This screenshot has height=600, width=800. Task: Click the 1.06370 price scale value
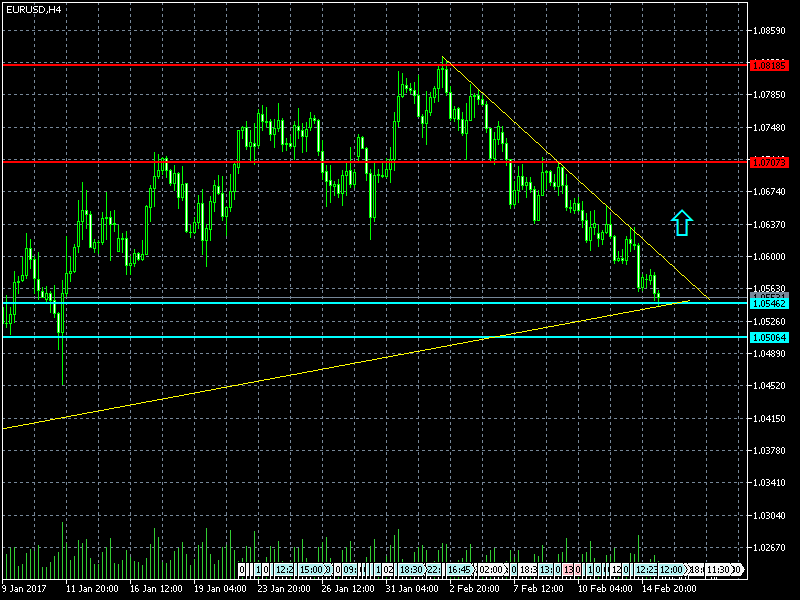point(769,224)
